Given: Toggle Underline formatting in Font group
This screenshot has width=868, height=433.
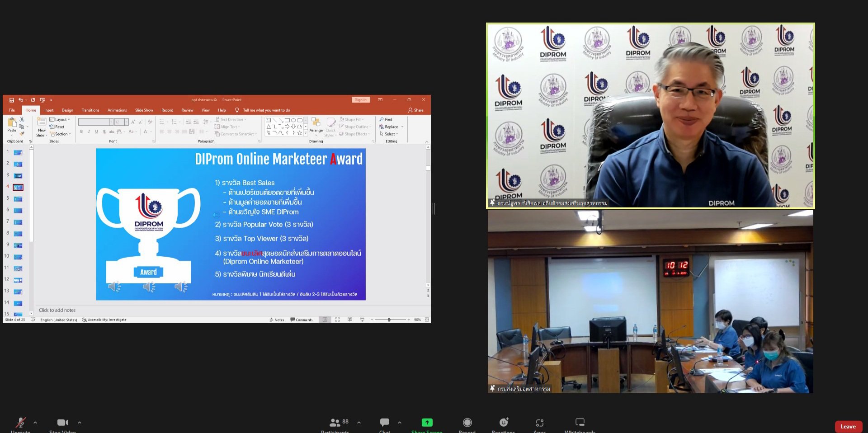Looking at the screenshot, I should point(96,132).
